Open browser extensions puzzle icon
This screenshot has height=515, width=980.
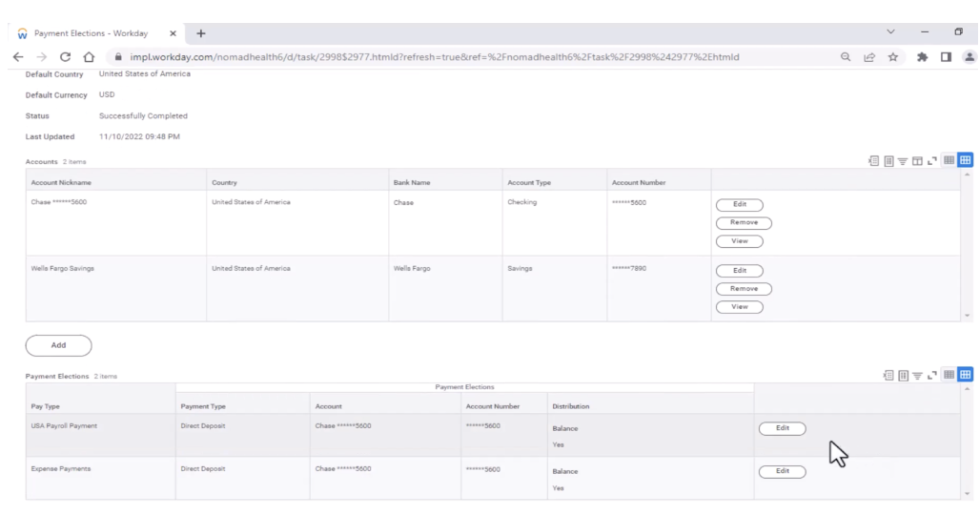coord(922,57)
